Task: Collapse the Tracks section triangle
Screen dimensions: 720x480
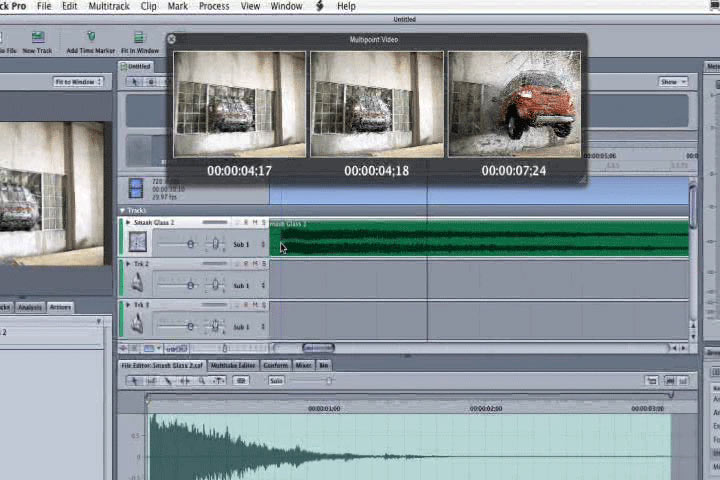Action: [123, 210]
